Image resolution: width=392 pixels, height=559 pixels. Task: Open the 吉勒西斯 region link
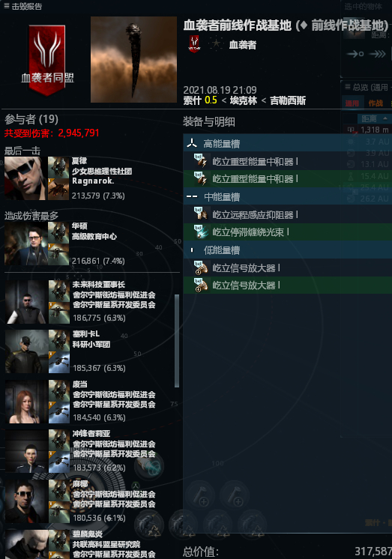(x=288, y=101)
